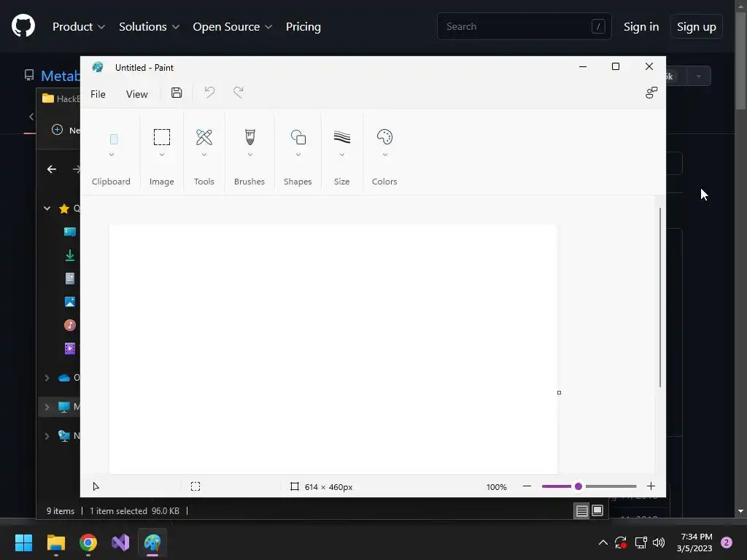Image resolution: width=747 pixels, height=560 pixels.
Task: Expand the This PC tree node
Action: coord(47,407)
